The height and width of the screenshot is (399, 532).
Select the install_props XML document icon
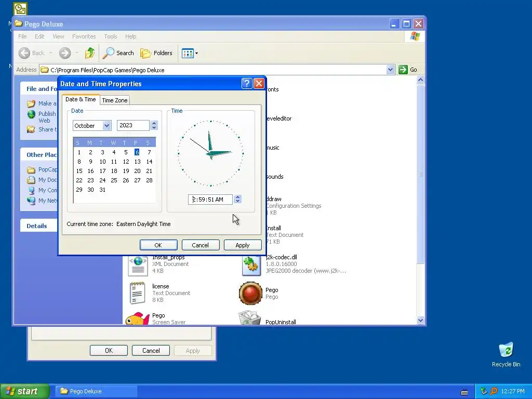138,265
